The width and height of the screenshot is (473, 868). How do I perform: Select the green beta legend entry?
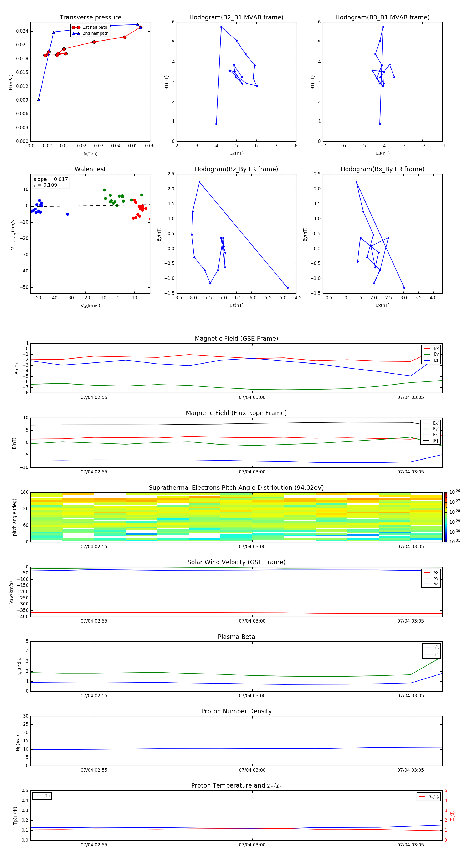click(x=431, y=654)
